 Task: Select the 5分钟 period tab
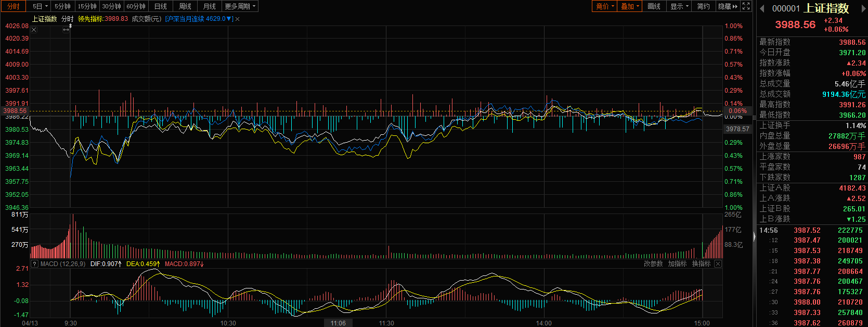click(x=62, y=6)
